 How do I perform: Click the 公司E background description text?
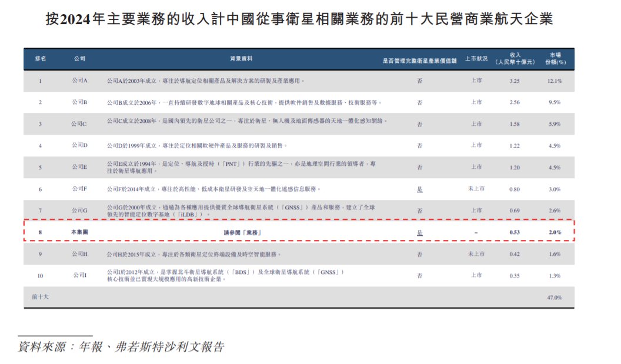[x=241, y=167]
